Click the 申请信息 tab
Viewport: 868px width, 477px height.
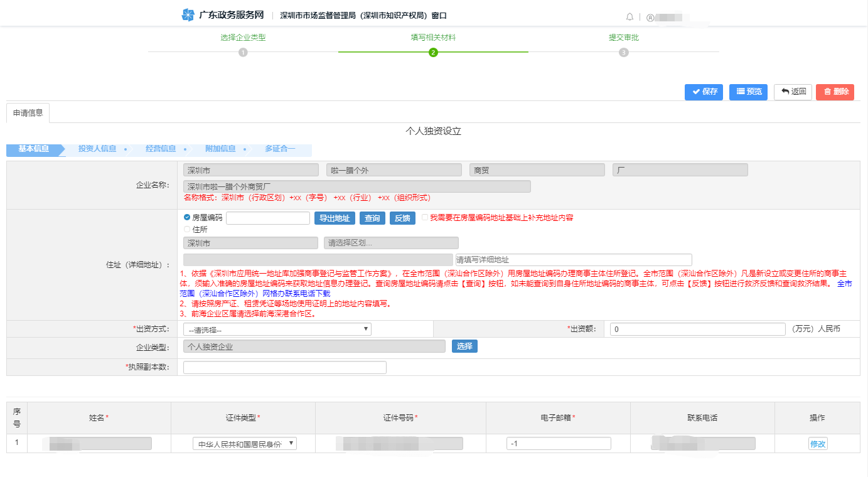(x=28, y=113)
